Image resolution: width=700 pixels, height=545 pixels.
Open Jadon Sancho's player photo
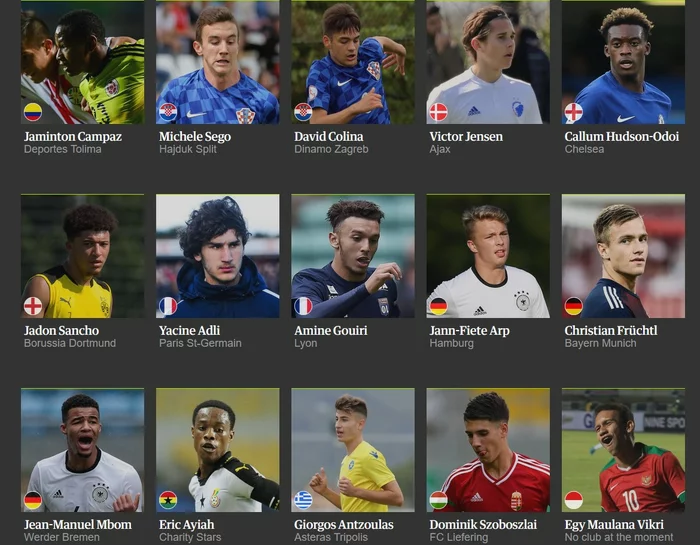[x=83, y=256]
